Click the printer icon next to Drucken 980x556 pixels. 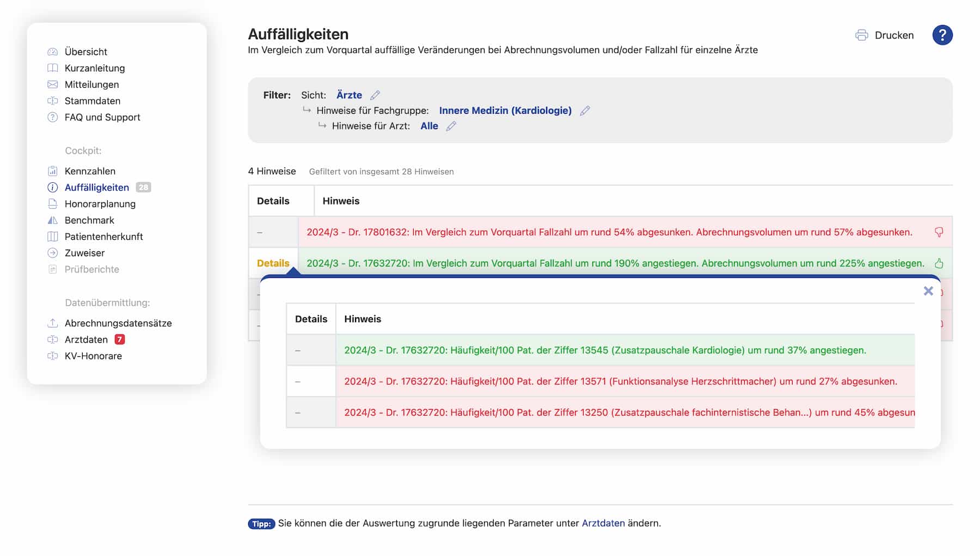coord(861,35)
